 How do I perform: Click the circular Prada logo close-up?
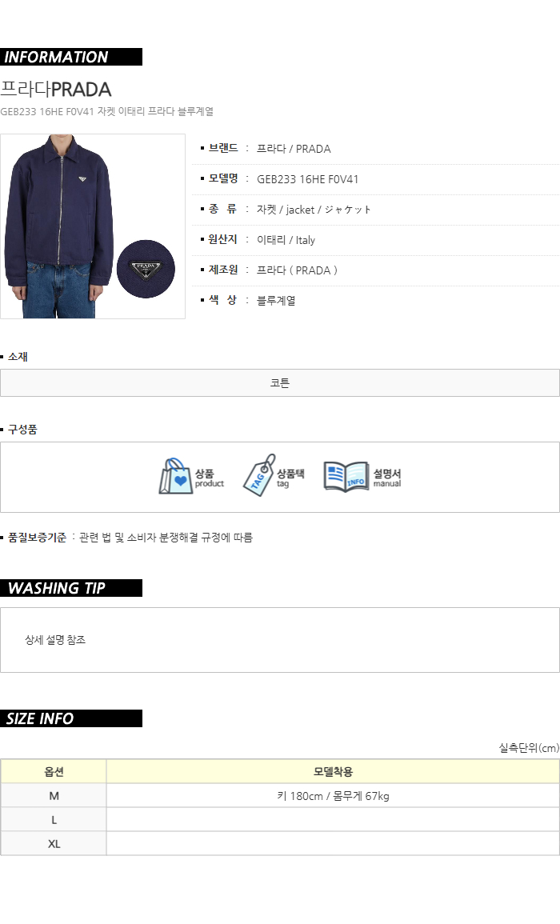[146, 269]
